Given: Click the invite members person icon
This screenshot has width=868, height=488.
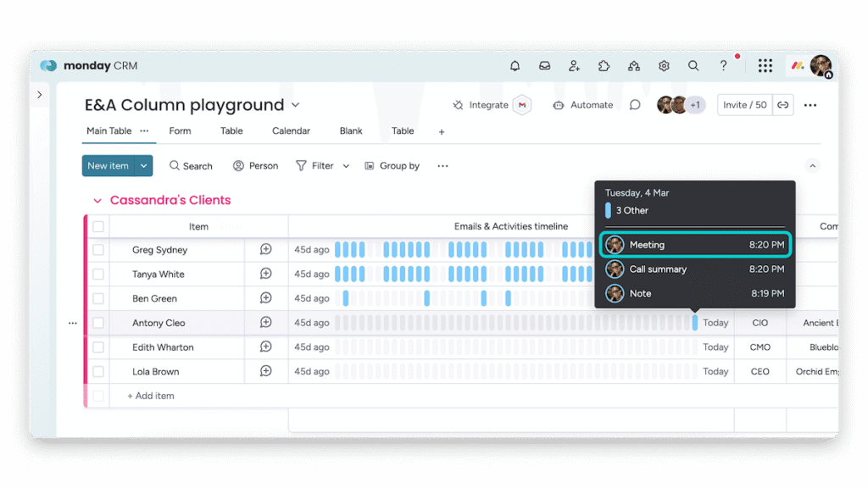Looking at the screenshot, I should tap(574, 66).
